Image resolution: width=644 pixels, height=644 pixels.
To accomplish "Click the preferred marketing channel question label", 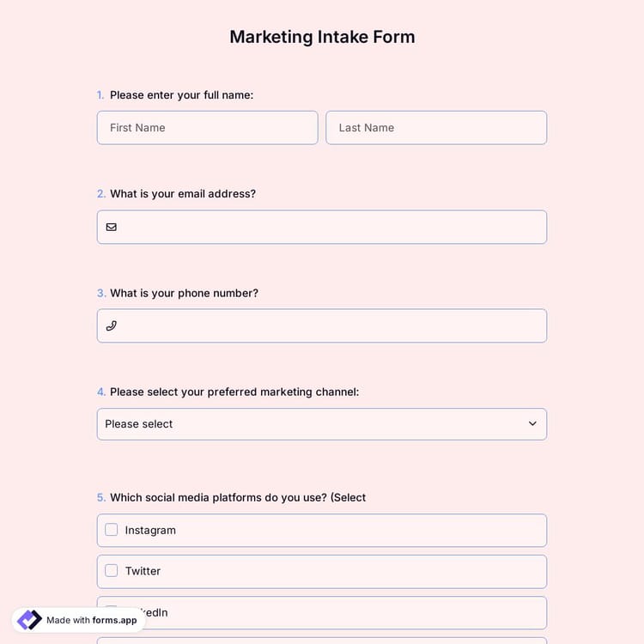I will coord(234,392).
